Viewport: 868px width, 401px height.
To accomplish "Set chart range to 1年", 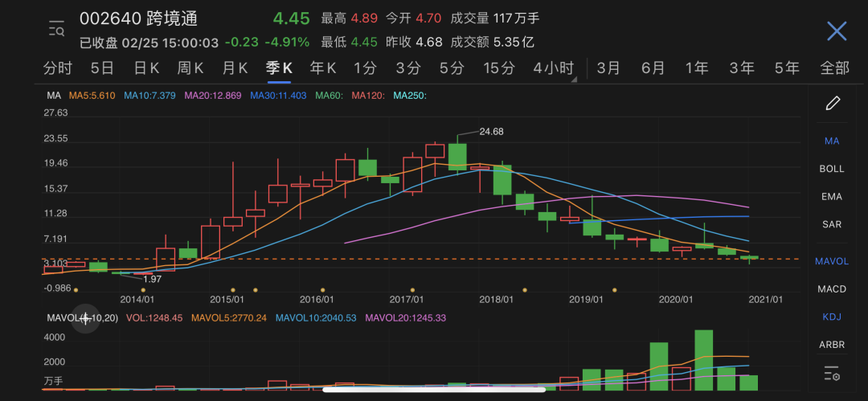I will [696, 68].
